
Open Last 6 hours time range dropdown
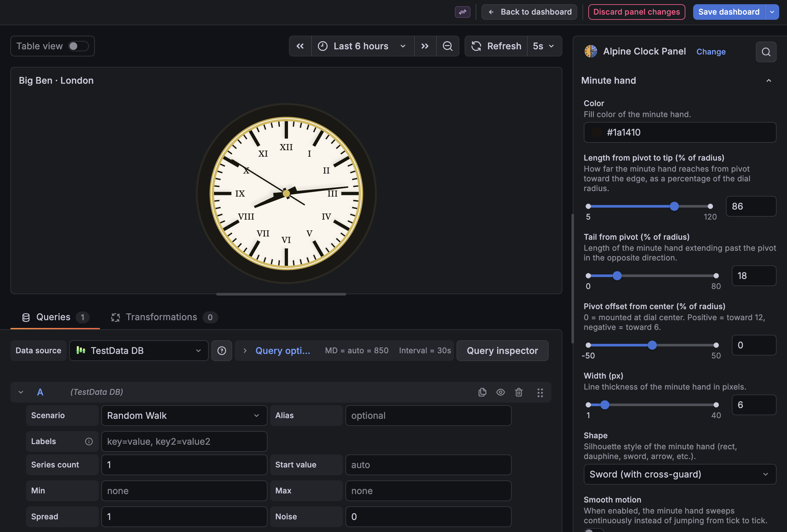362,46
